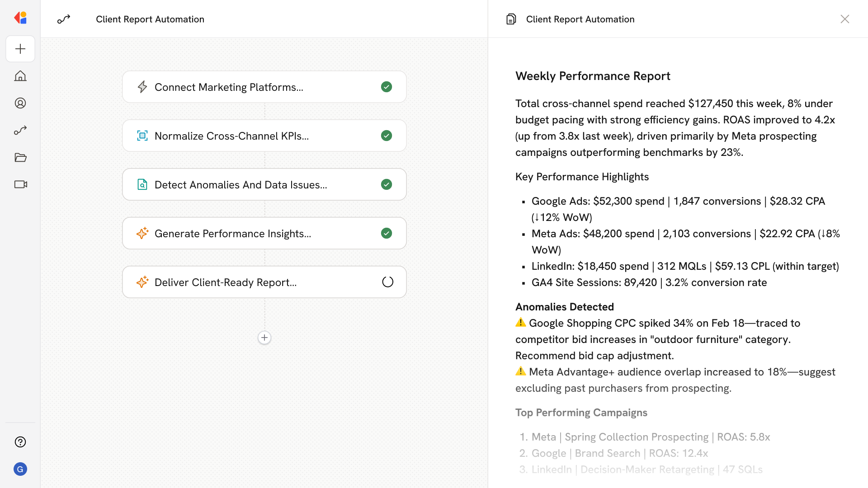
Task: Click the app logo at top left
Action: [x=20, y=18]
